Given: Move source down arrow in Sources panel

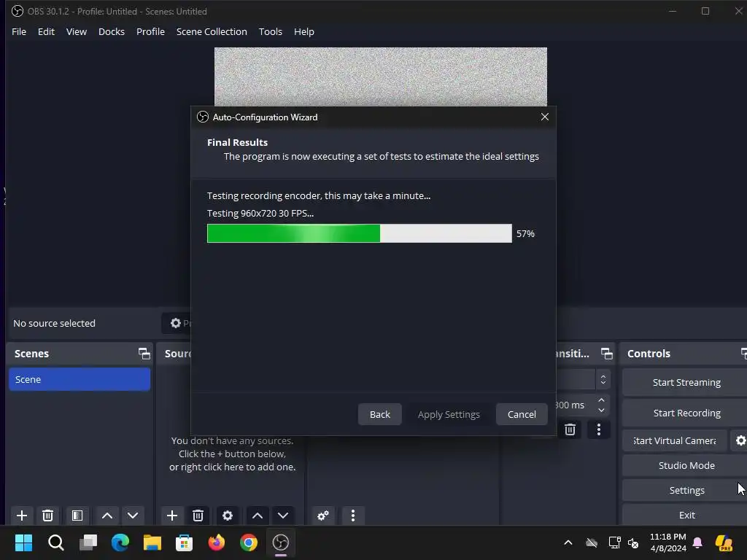Looking at the screenshot, I should pyautogui.click(x=283, y=516).
